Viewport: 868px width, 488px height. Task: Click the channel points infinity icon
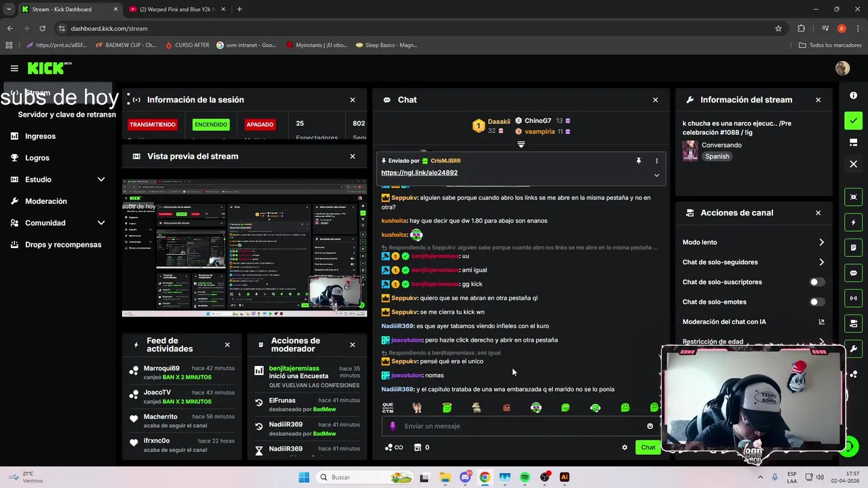click(x=394, y=447)
